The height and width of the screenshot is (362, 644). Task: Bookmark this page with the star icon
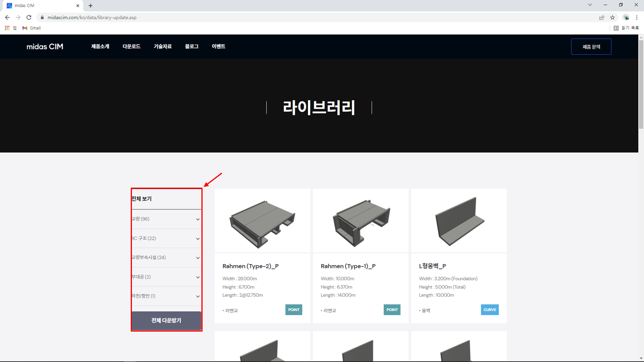[612, 18]
